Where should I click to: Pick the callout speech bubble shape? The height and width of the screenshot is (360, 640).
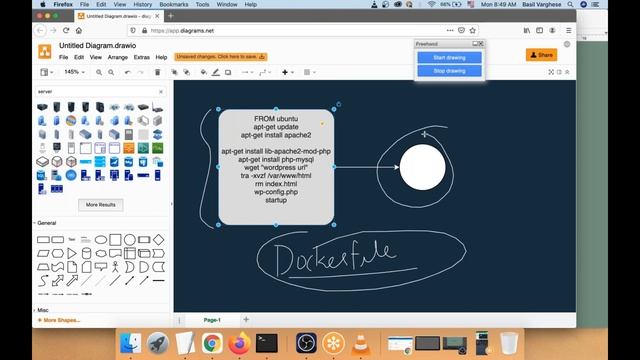click(x=101, y=267)
